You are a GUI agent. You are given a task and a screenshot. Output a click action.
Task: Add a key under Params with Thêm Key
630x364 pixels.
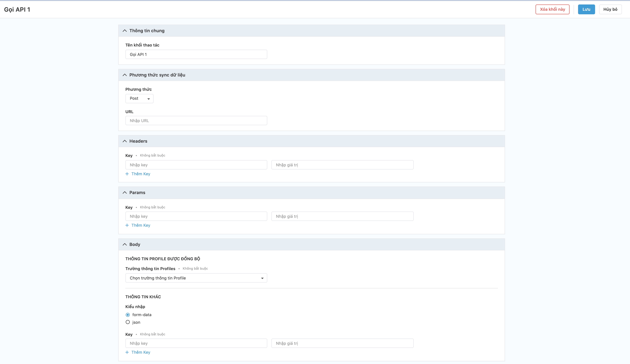tap(141, 225)
